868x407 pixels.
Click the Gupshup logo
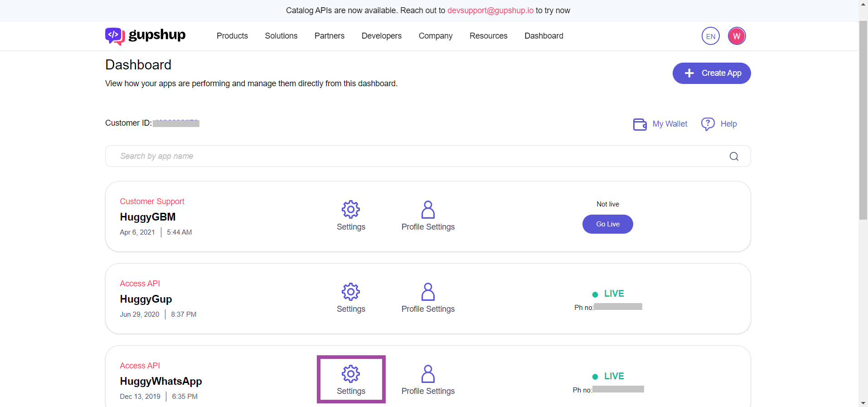click(x=145, y=36)
